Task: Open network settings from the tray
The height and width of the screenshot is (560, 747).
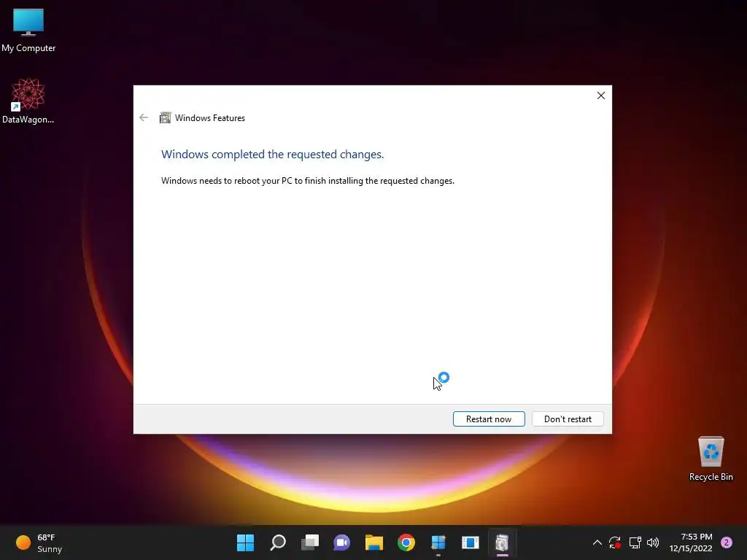Action: [x=635, y=542]
